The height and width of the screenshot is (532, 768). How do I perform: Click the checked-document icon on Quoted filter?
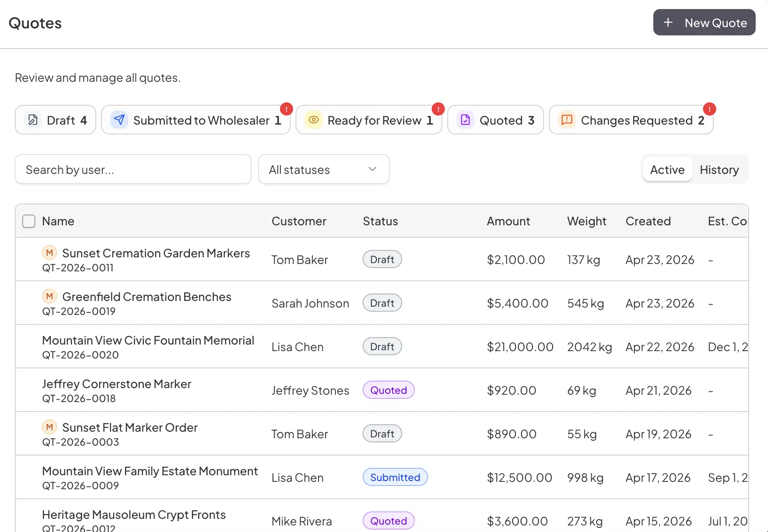click(x=465, y=120)
